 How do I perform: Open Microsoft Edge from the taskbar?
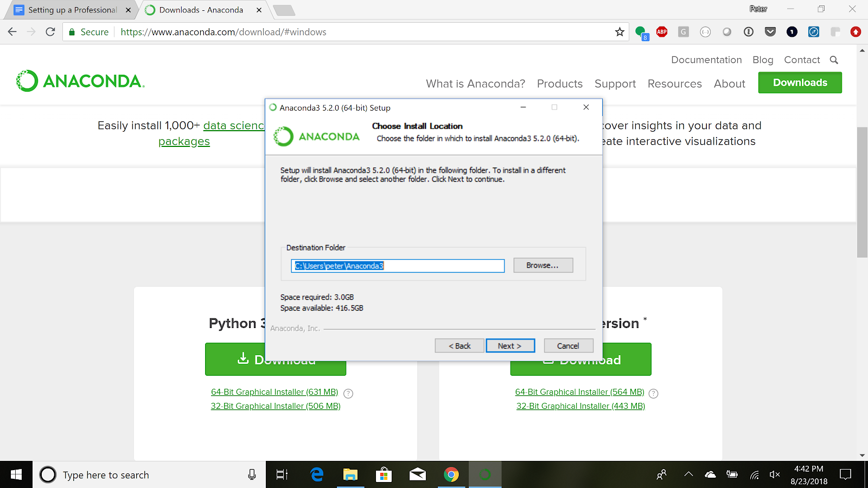tap(317, 475)
